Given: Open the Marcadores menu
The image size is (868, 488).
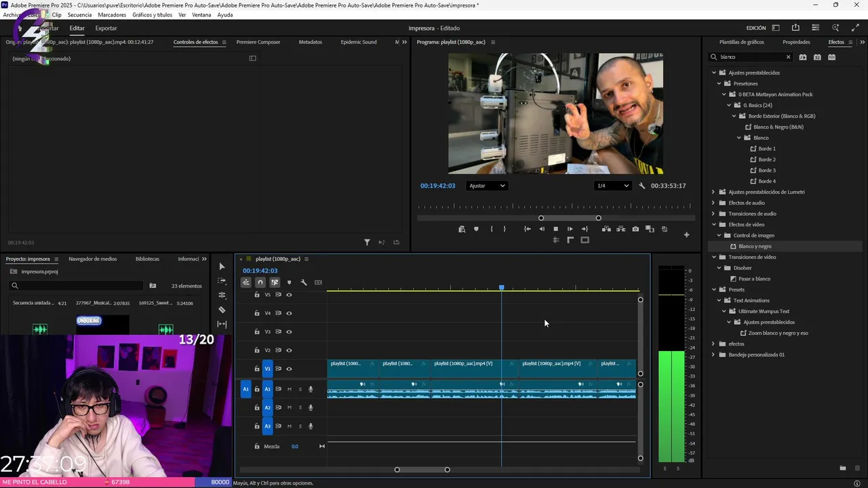Looking at the screenshot, I should 112,15.
